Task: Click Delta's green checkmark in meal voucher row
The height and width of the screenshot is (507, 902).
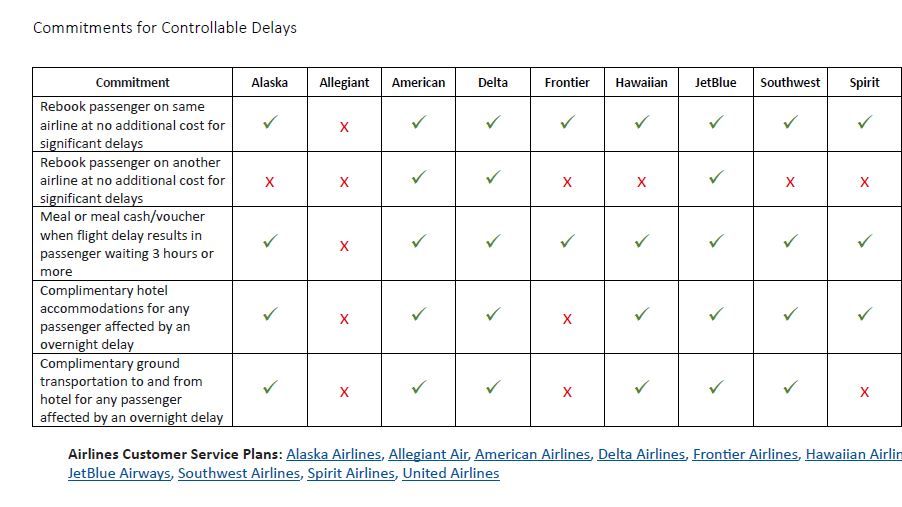Action: pos(493,241)
